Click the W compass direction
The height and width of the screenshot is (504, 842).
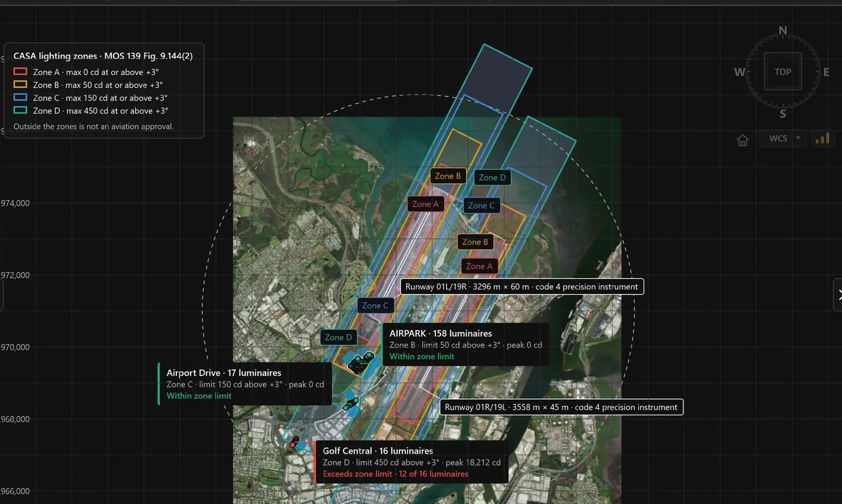click(739, 72)
